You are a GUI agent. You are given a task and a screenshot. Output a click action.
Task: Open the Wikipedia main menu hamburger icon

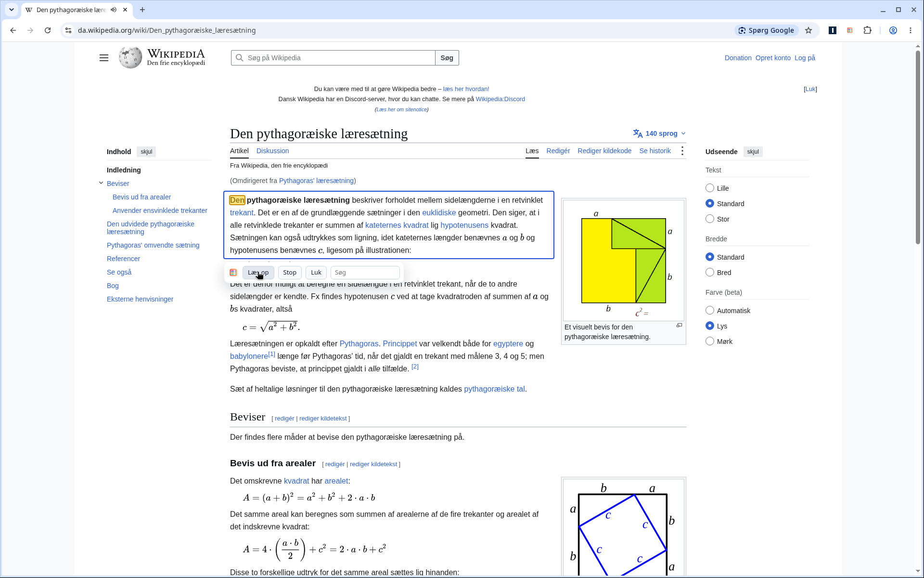(104, 58)
